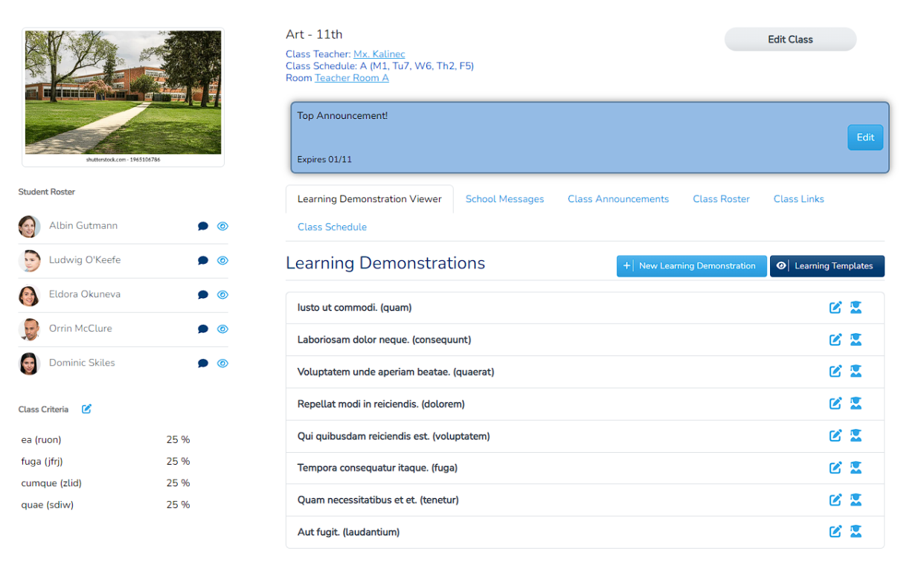Switch to the School Messages tab
Viewport: 924px width, 571px height.
[x=504, y=199]
